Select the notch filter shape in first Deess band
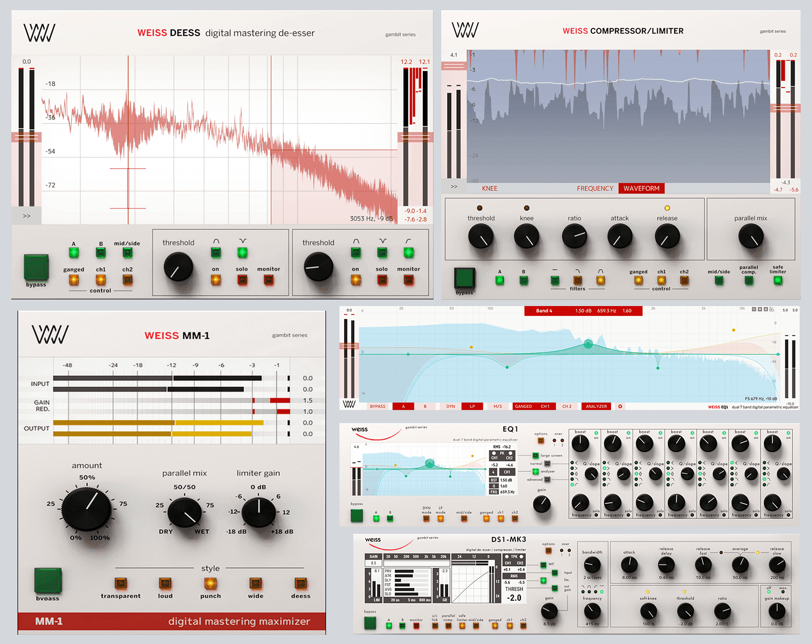The height and width of the screenshot is (644, 812). coord(242,252)
